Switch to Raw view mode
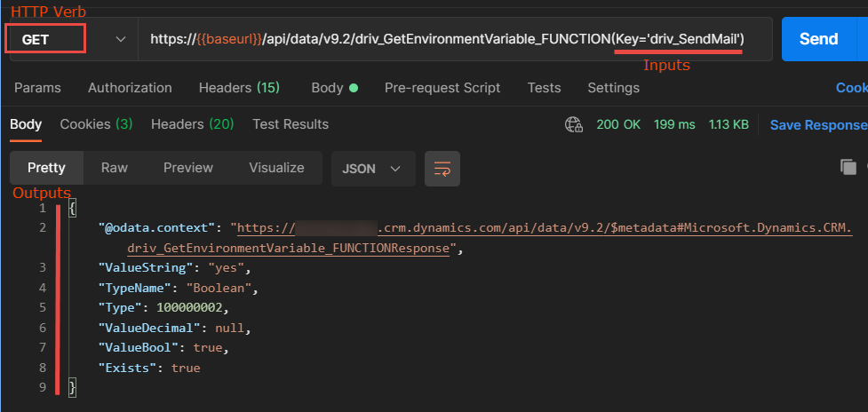868x412 pixels. (115, 168)
